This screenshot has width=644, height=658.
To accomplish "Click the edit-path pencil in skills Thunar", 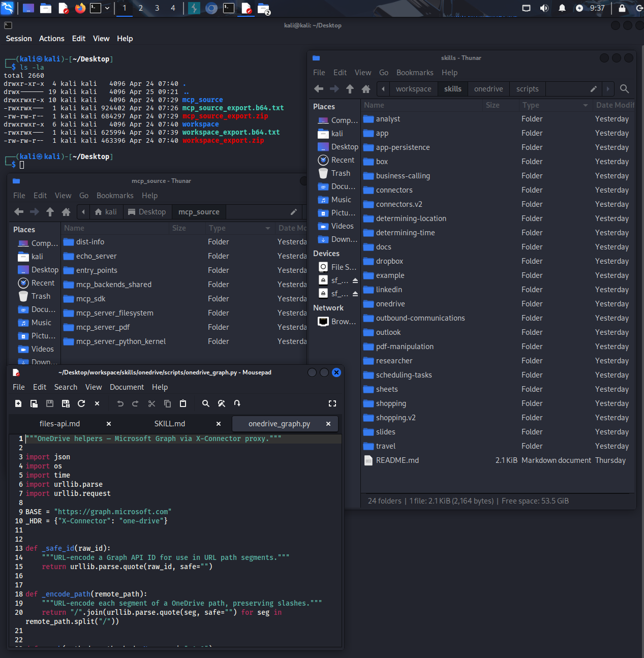I will pyautogui.click(x=593, y=89).
